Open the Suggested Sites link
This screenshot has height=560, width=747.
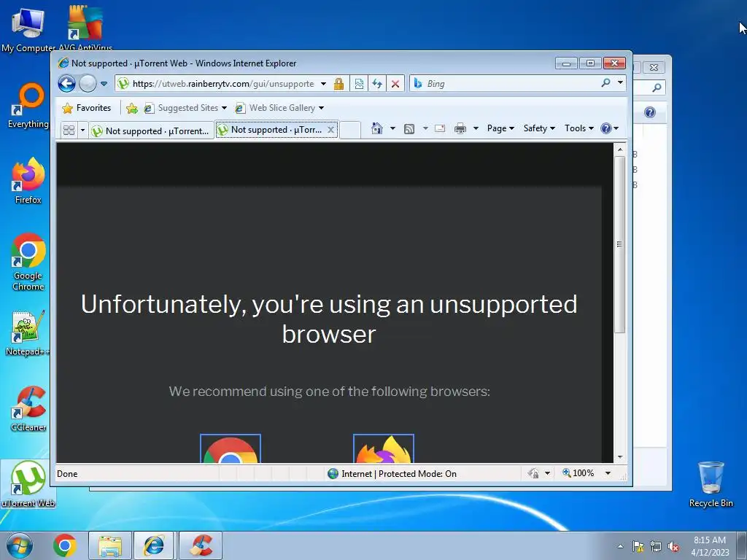tap(185, 108)
